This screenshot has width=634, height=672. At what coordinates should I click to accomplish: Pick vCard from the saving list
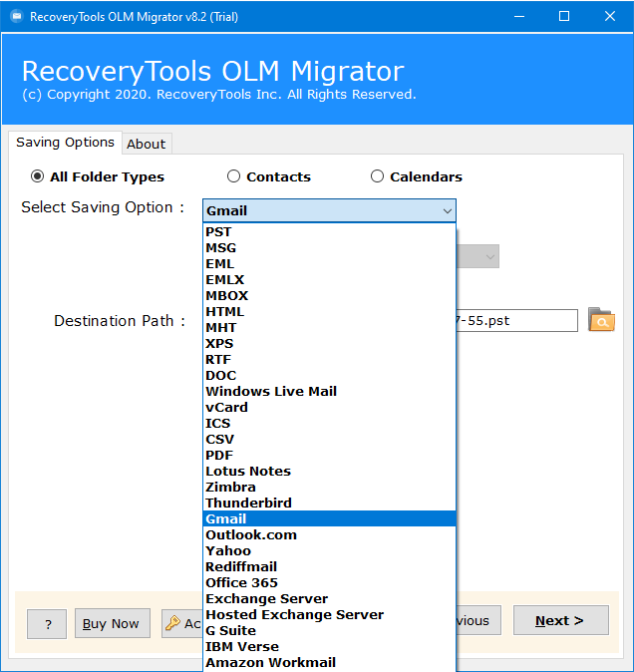(329, 407)
